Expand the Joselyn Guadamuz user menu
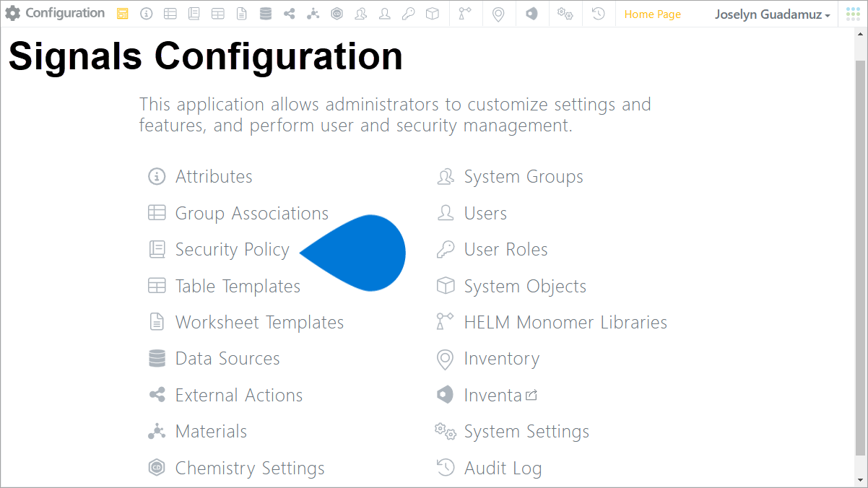The height and width of the screenshot is (488, 868). click(772, 14)
